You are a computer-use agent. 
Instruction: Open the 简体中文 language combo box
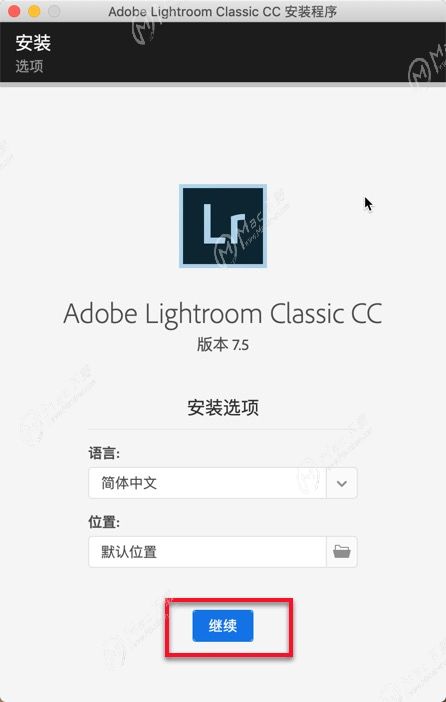coord(223,483)
